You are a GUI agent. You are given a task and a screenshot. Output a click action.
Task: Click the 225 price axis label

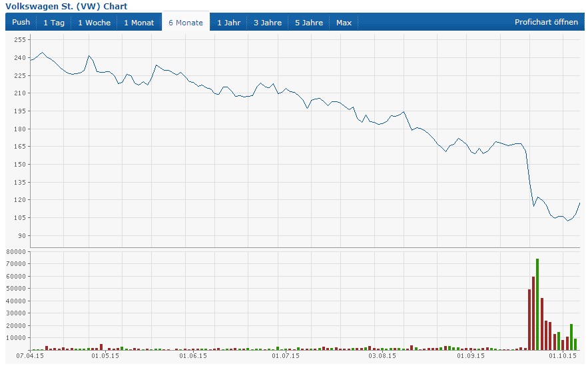(x=20, y=75)
